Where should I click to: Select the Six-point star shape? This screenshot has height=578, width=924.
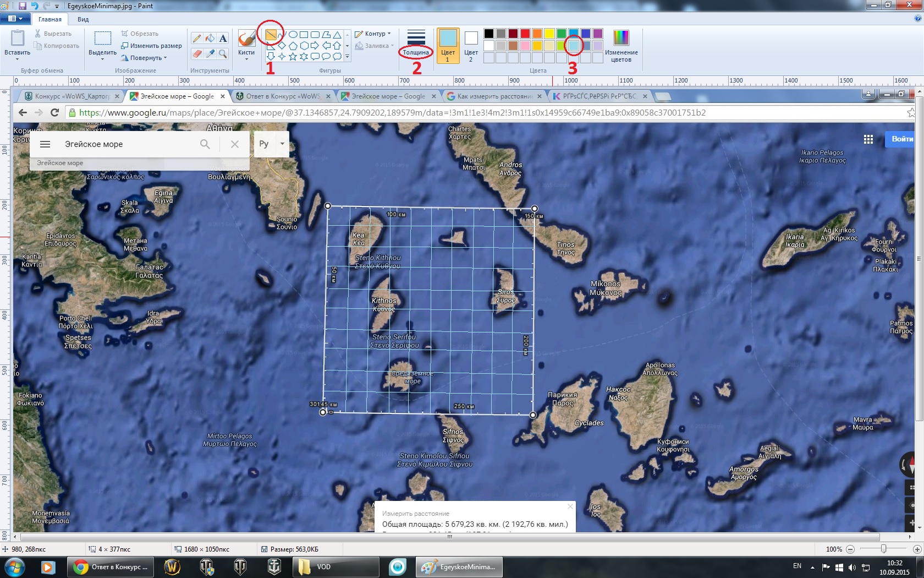pos(304,56)
